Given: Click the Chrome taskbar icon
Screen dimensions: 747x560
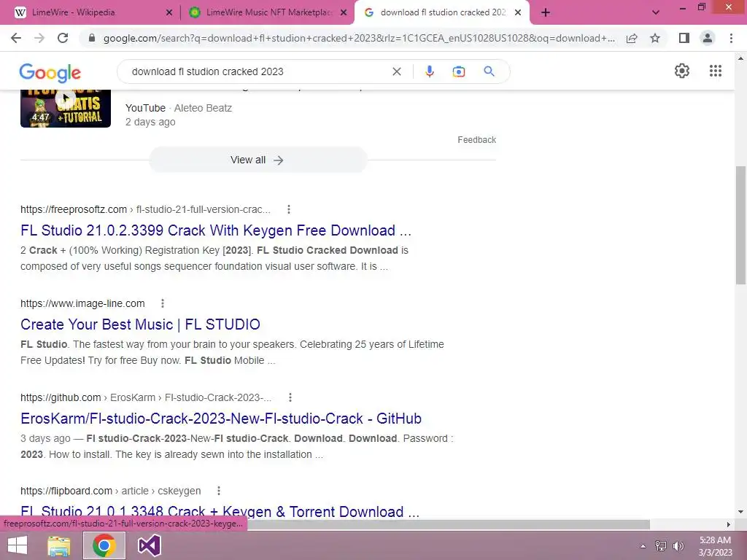Looking at the screenshot, I should (x=104, y=545).
